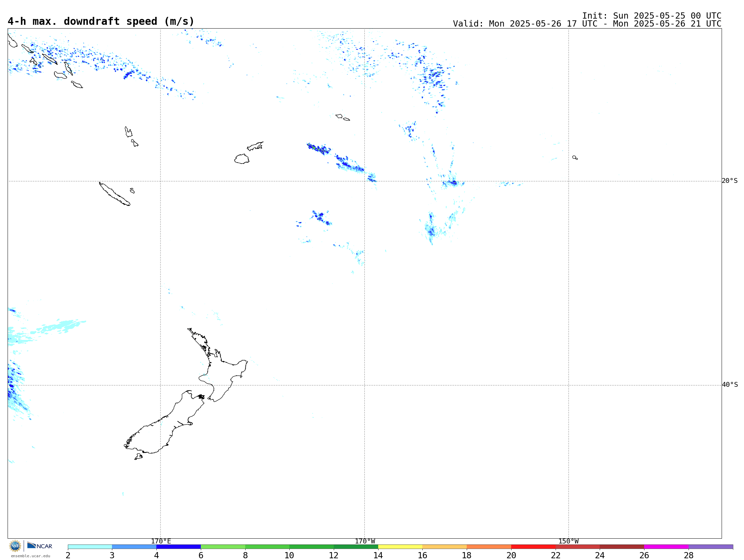The image size is (744, 560).
Task: Click the NCAR logo
Action: pyautogui.click(x=40, y=546)
